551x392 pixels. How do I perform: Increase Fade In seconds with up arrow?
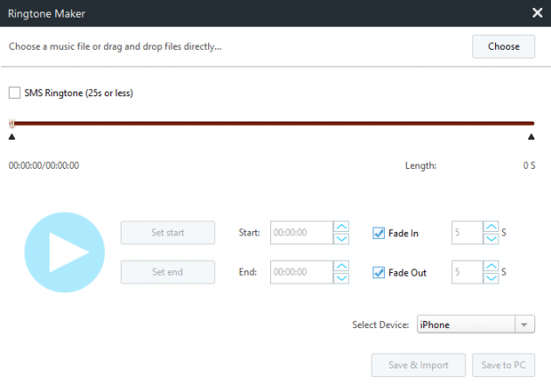491,227
